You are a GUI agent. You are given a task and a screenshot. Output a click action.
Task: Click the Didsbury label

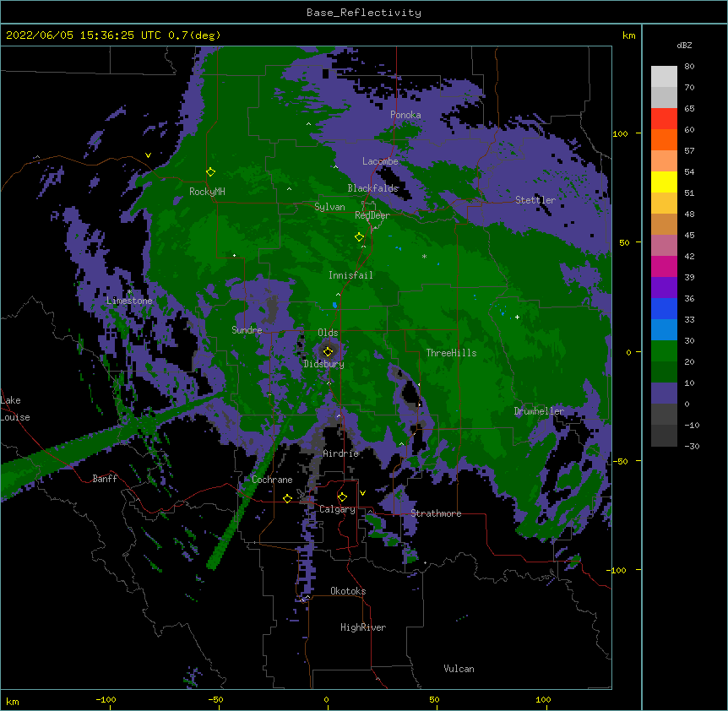pos(323,364)
